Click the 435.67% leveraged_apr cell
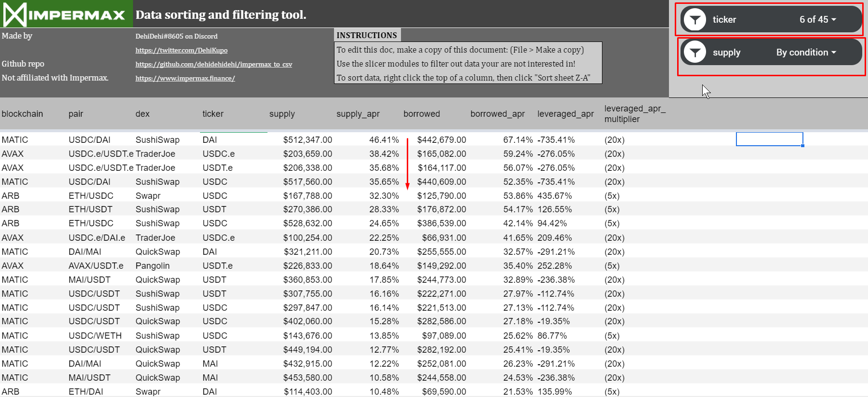Viewport: 868px width, 399px height. click(x=555, y=196)
